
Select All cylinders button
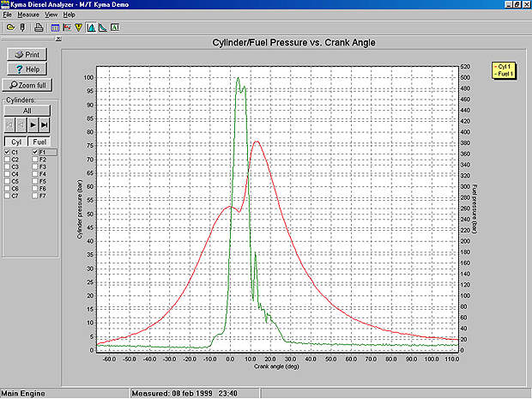(27, 110)
